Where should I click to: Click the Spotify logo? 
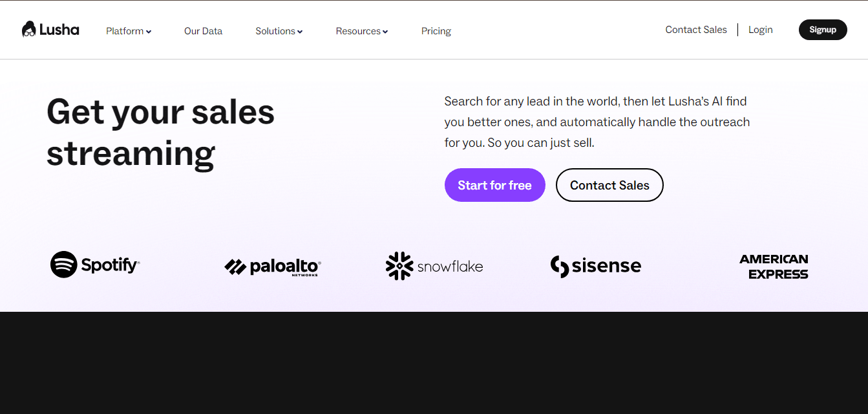(x=95, y=265)
